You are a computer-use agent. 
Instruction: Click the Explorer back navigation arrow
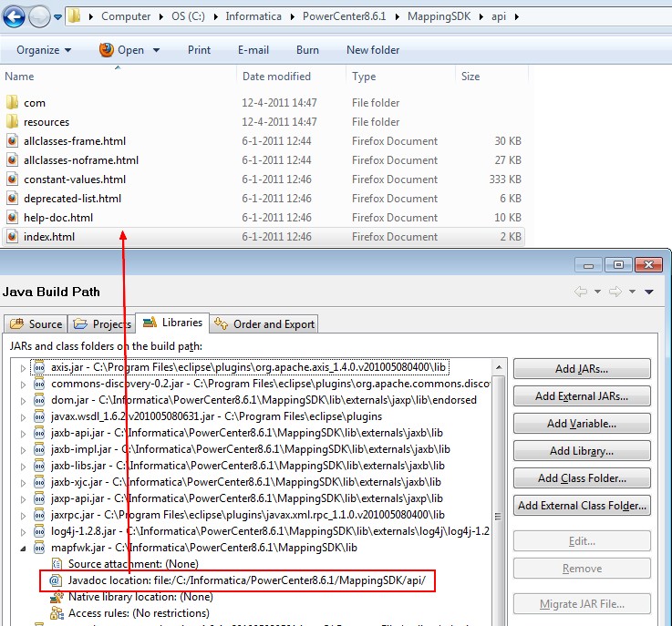pos(15,15)
